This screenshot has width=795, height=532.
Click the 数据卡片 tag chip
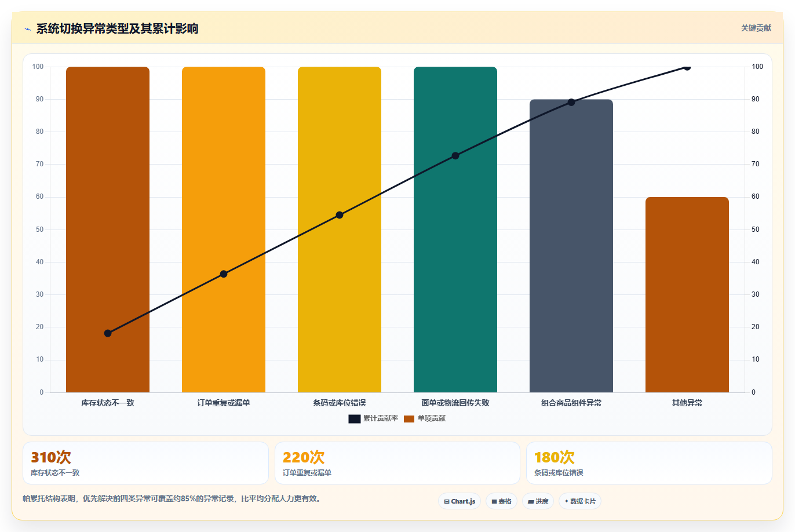pos(580,501)
